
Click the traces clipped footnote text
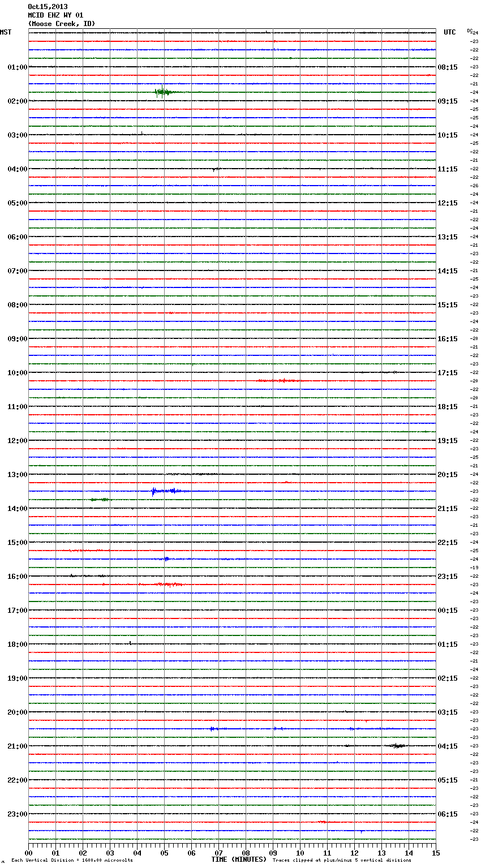coord(342,861)
